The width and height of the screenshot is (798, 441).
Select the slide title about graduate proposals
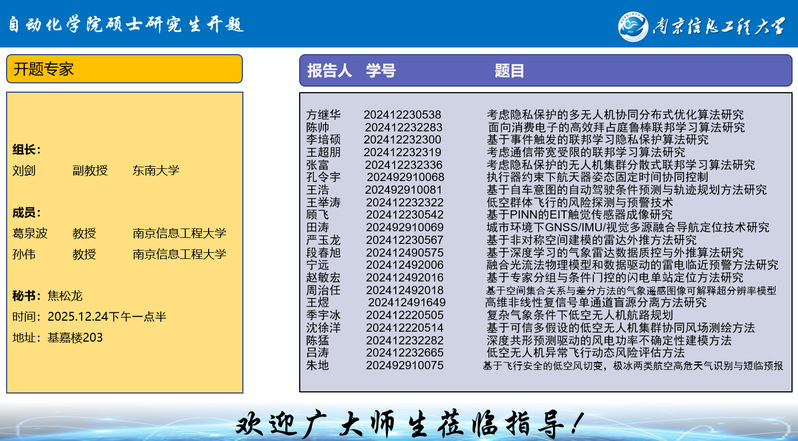coord(127,25)
